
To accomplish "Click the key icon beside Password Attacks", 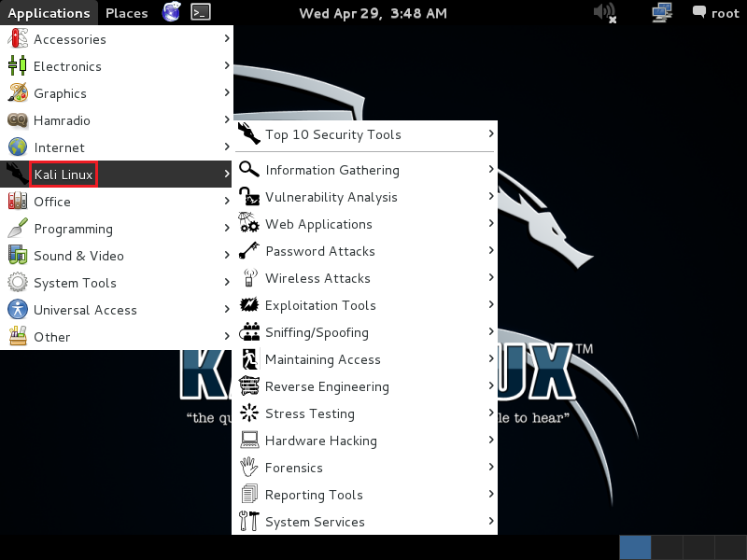I will click(249, 251).
